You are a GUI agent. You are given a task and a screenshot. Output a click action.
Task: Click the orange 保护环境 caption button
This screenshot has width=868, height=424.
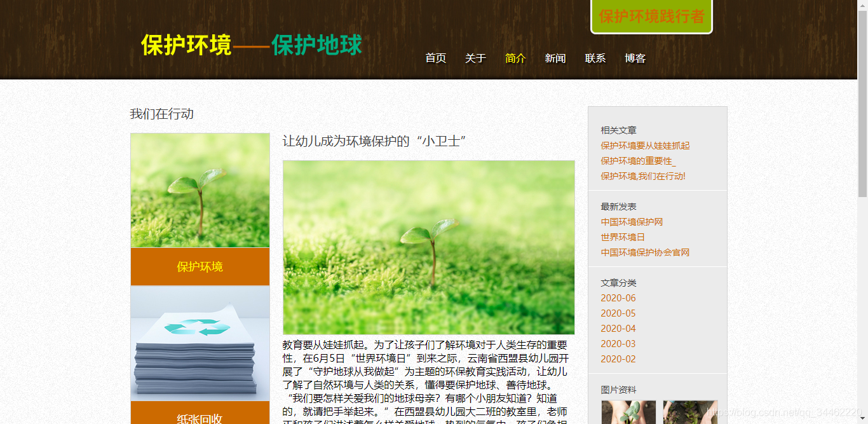click(x=200, y=267)
